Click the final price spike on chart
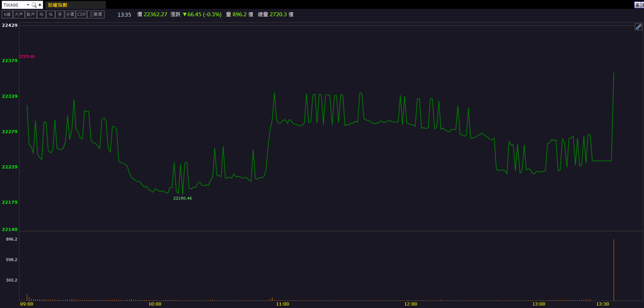644x308 pixels. (x=613, y=117)
